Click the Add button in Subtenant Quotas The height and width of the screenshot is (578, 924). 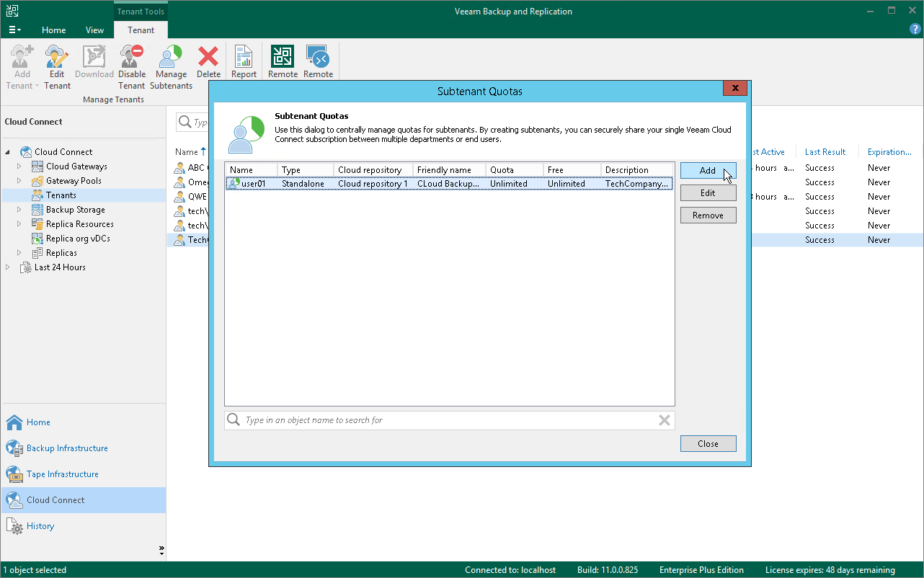pyautogui.click(x=708, y=171)
